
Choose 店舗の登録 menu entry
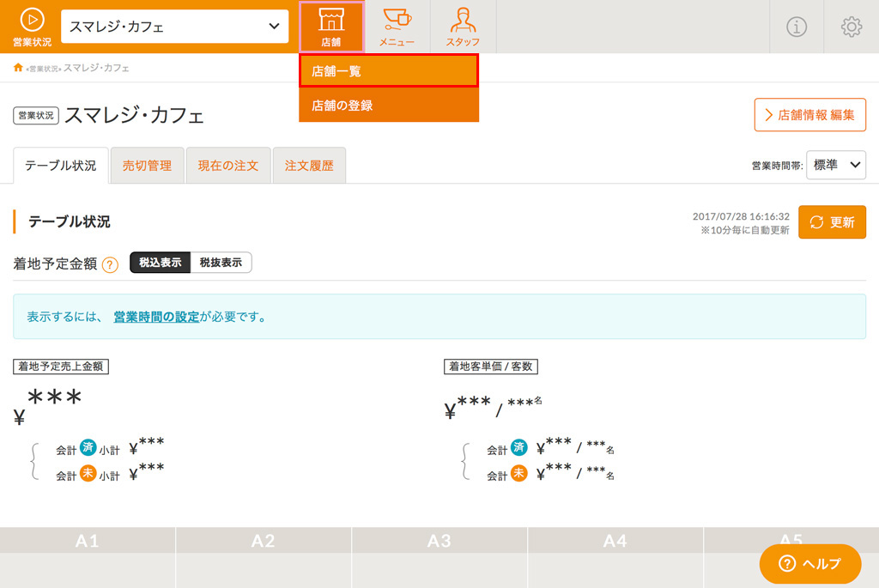click(x=389, y=105)
